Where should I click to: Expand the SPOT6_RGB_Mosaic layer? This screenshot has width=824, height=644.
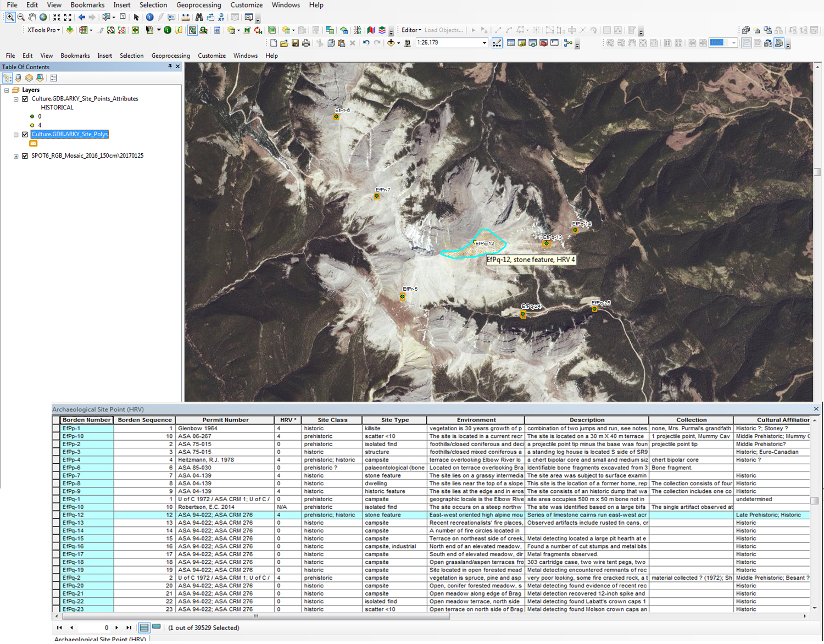pos(16,157)
